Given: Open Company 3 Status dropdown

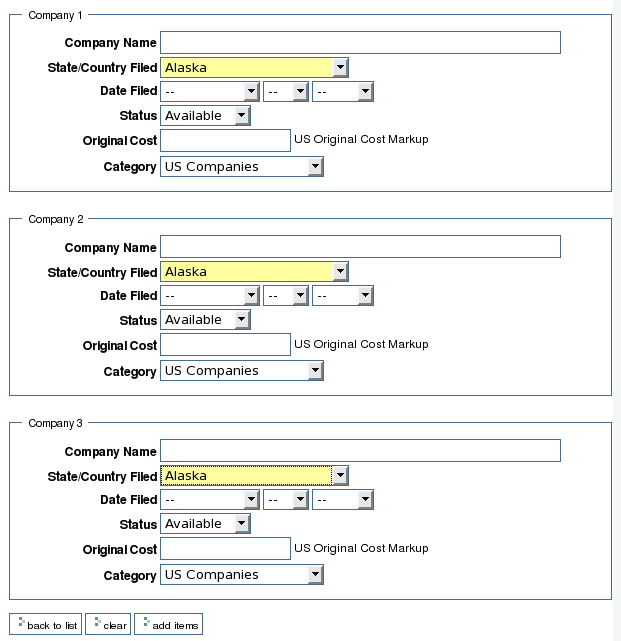Looking at the screenshot, I should click(x=205, y=524).
